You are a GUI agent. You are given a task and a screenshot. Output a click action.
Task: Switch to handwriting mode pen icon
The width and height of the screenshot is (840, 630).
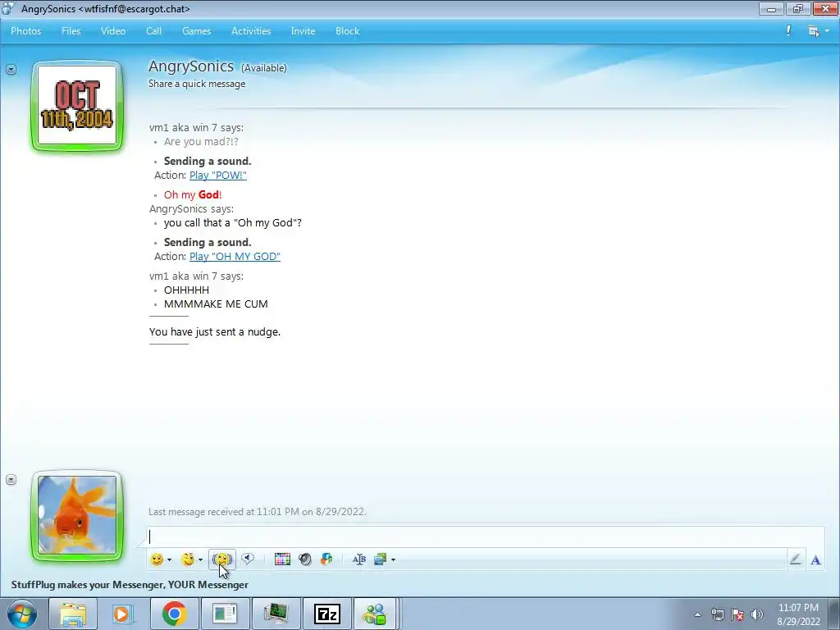[795, 559]
